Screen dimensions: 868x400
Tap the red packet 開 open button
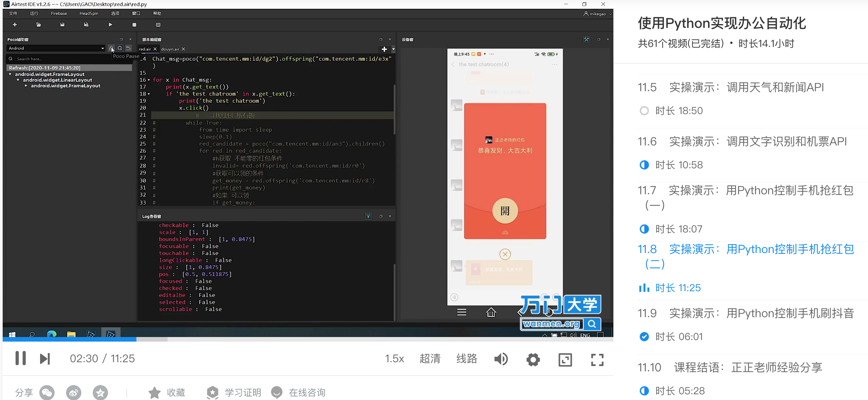pyautogui.click(x=505, y=211)
